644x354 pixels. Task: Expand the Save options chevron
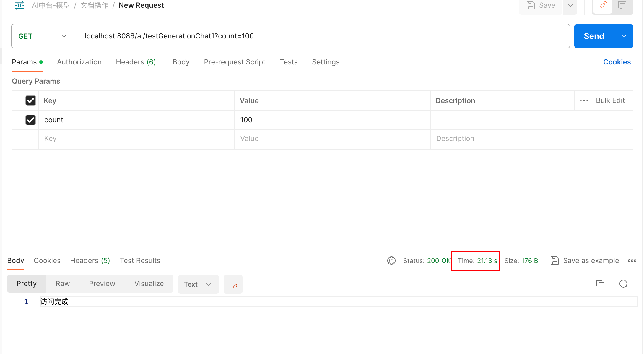click(570, 5)
